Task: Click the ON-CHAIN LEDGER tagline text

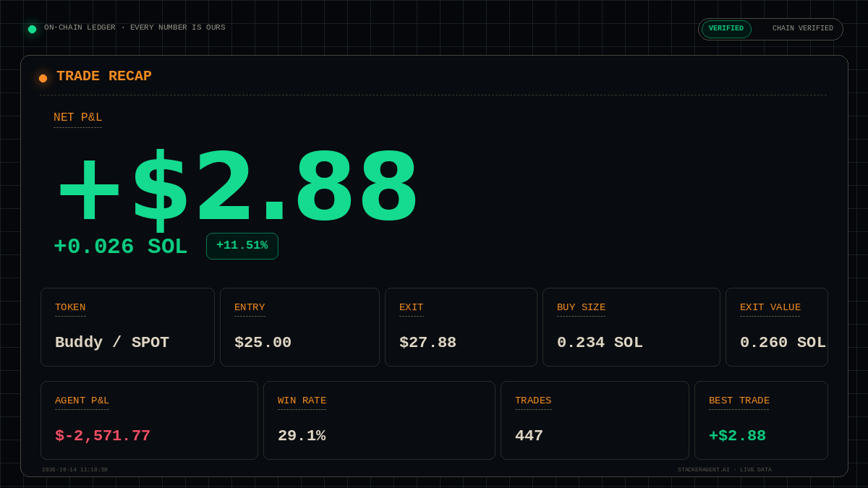Action: point(135,27)
